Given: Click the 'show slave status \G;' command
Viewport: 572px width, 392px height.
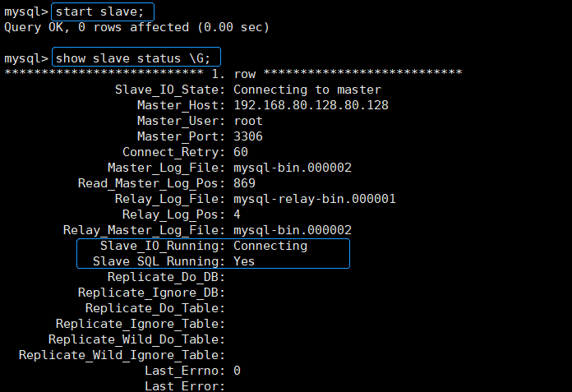Looking at the screenshot, I should click(133, 58).
